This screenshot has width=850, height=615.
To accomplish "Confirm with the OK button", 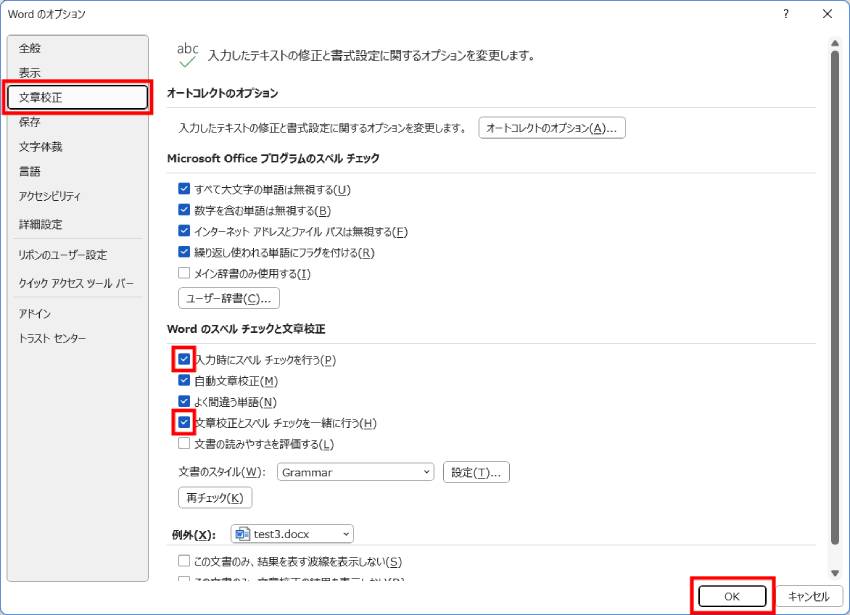I will (732, 596).
